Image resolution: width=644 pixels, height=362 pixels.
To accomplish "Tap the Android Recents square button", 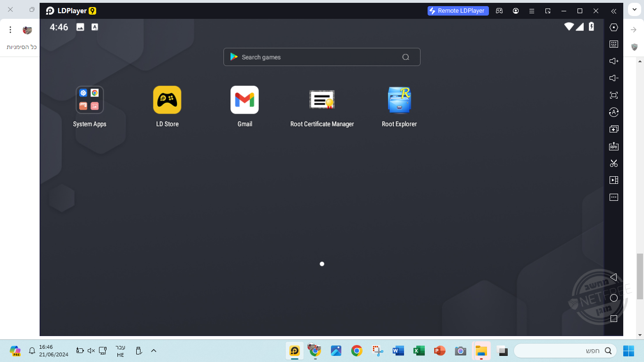I will click(614, 319).
